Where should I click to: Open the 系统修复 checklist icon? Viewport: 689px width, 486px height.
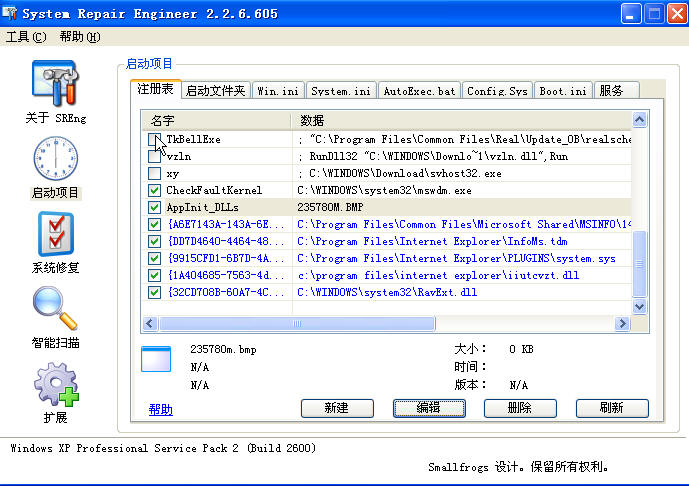click(x=56, y=234)
